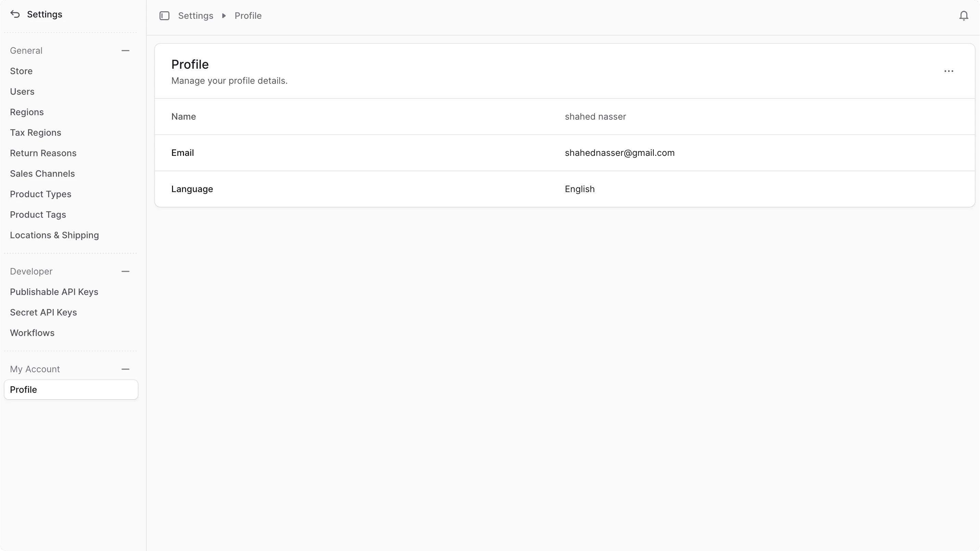
Task: Select Profile in the breadcrumb
Action: (248, 16)
